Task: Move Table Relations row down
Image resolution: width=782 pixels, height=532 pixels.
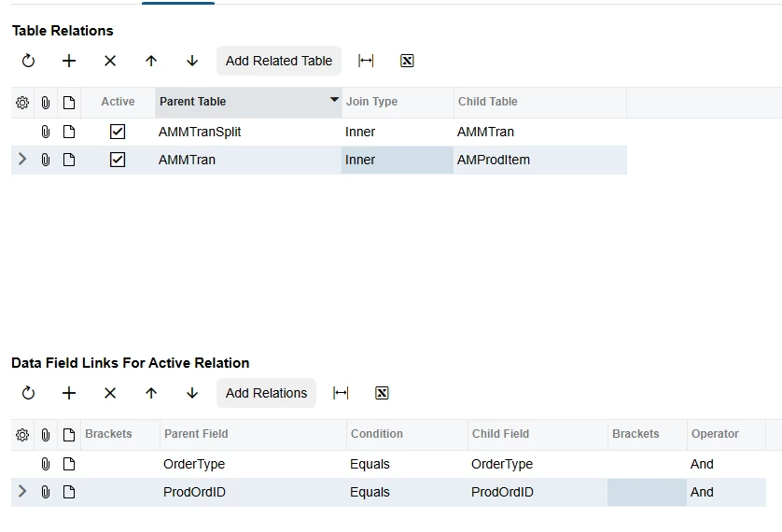Action: point(192,61)
